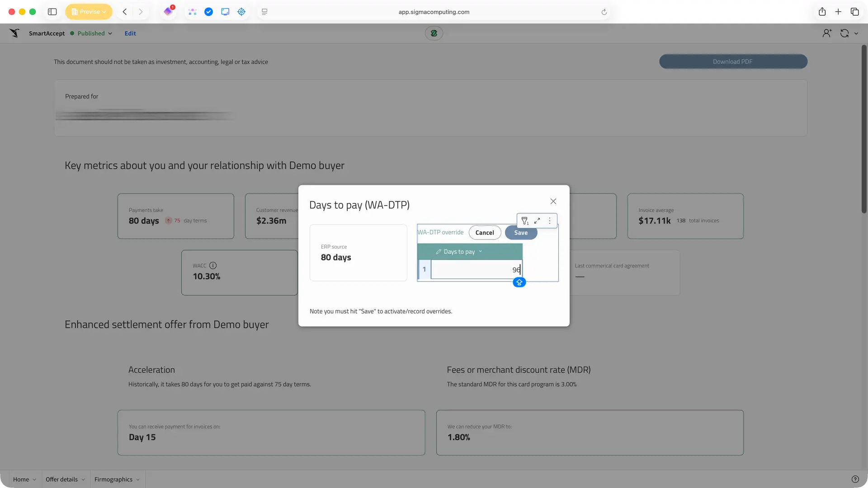Open the three-dot more menu
Image resolution: width=868 pixels, height=488 pixels.
(x=550, y=221)
